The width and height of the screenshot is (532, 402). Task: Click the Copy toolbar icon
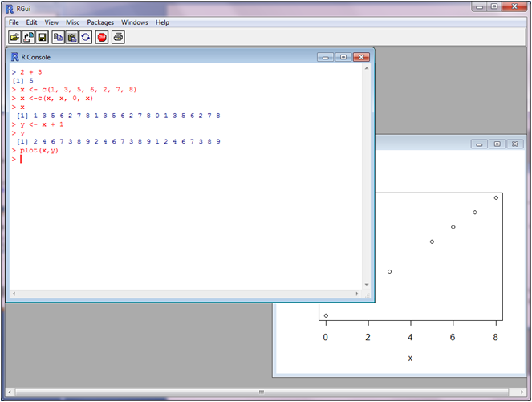click(58, 37)
